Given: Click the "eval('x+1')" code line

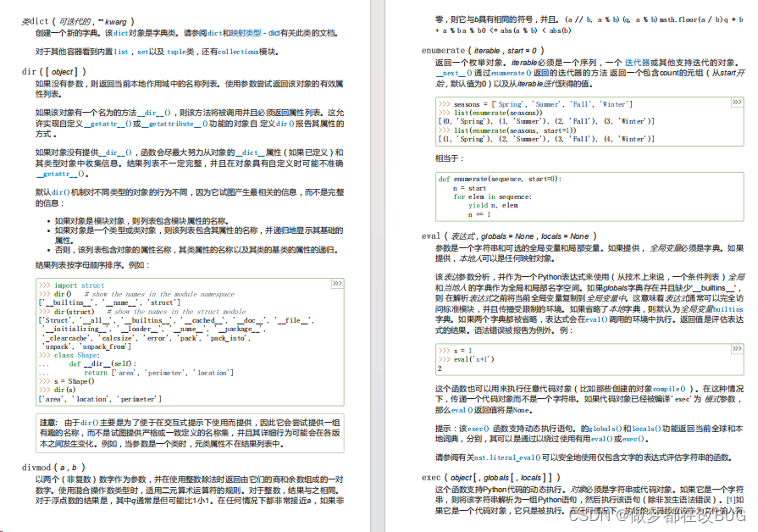Looking at the screenshot, I should click(466, 359).
